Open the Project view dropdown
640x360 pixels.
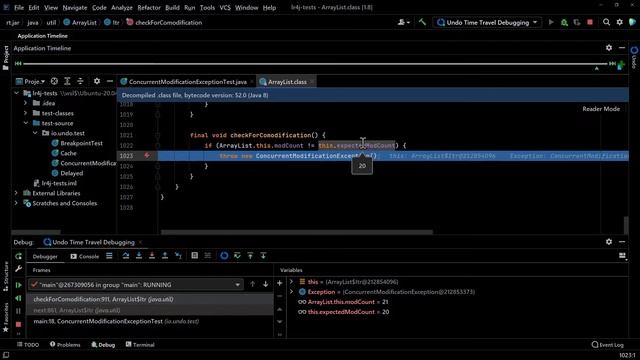click(31, 82)
